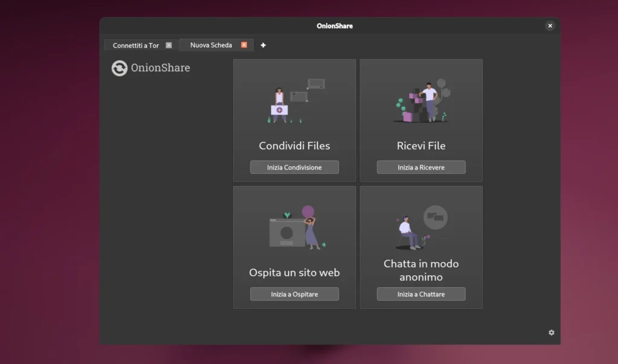The height and width of the screenshot is (364, 618).
Task: Switch to the Connettiti a Tor tab
Action: (136, 44)
